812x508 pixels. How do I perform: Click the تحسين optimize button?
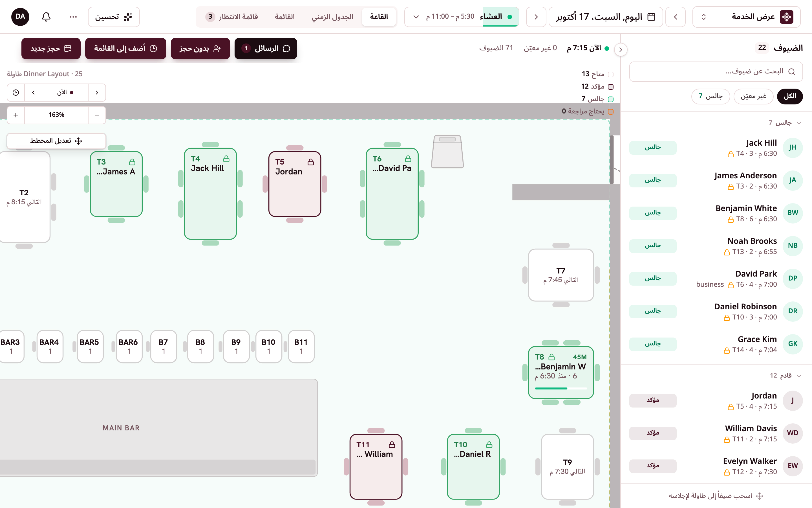(114, 17)
